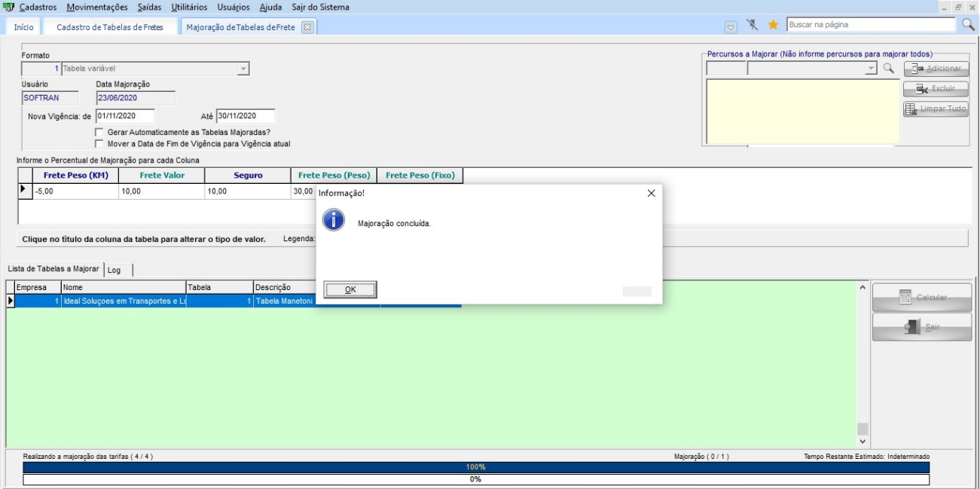Click the Buscar na página field
Screen dimensions: 980x489
click(x=871, y=25)
